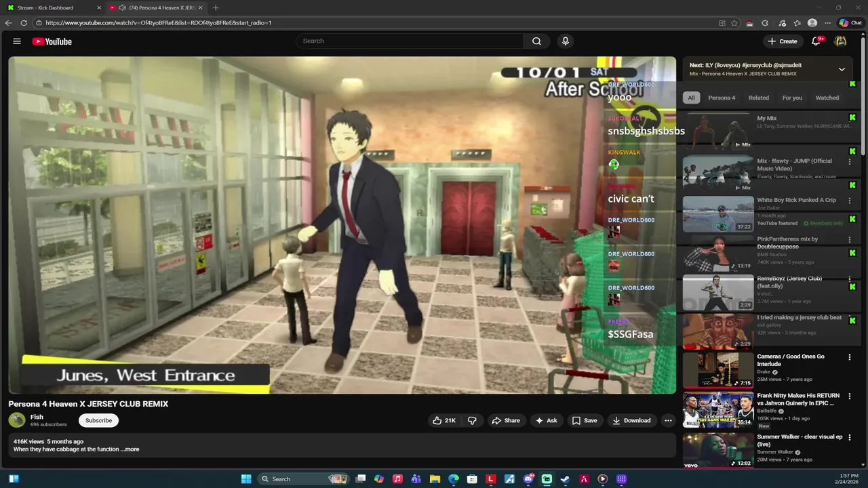Click the Create button
Image resolution: width=868 pixels, height=488 pixels.
782,41
